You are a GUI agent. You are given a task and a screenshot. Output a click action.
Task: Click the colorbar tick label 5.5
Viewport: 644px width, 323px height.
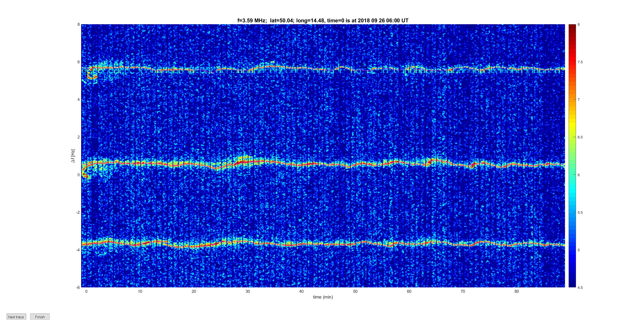(x=580, y=212)
